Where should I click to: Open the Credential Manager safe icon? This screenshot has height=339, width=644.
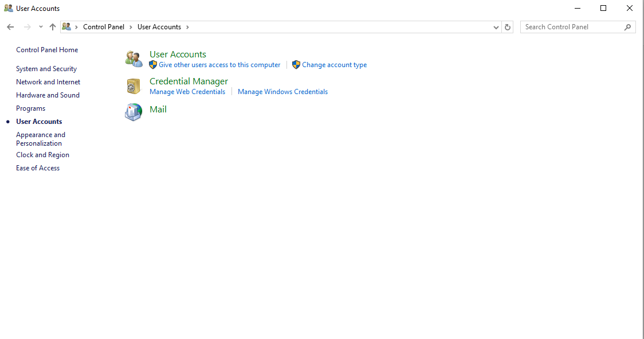click(133, 86)
